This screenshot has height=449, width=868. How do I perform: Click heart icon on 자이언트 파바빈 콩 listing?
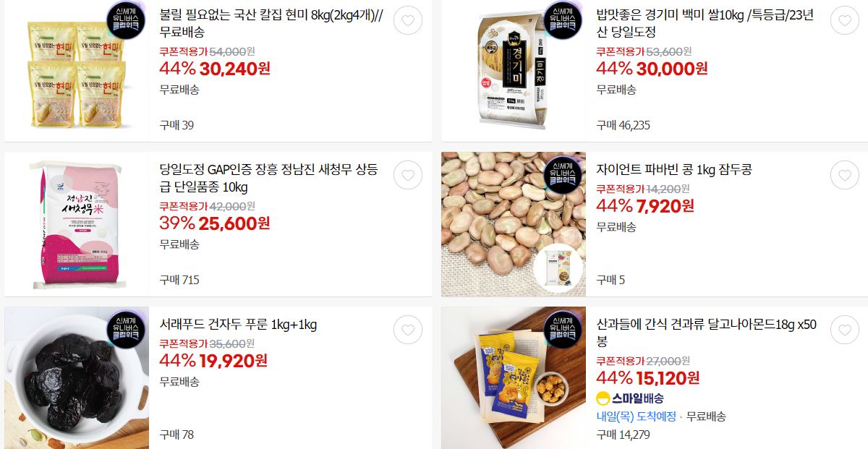(845, 175)
